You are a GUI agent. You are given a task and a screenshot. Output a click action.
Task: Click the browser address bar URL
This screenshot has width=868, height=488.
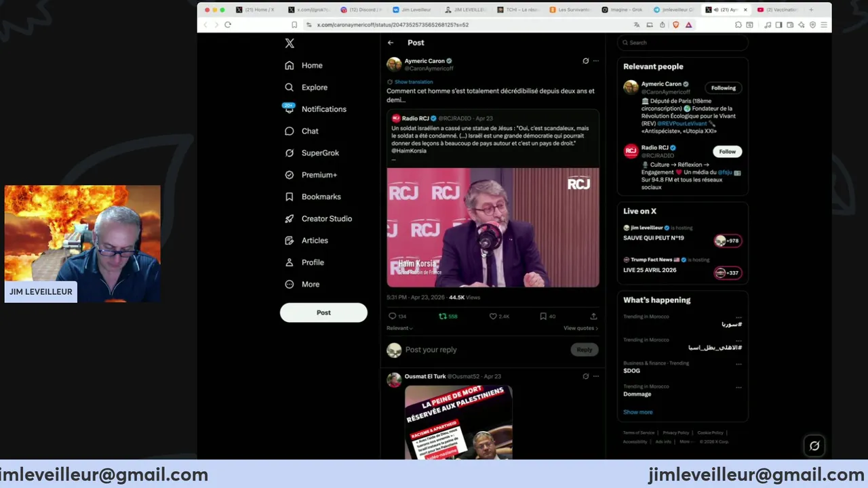(393, 24)
